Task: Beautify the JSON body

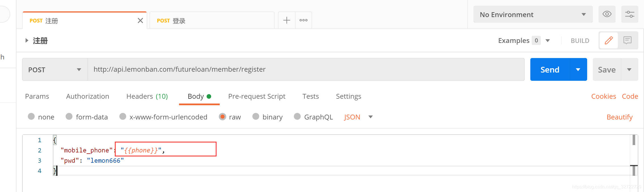Action: click(620, 117)
